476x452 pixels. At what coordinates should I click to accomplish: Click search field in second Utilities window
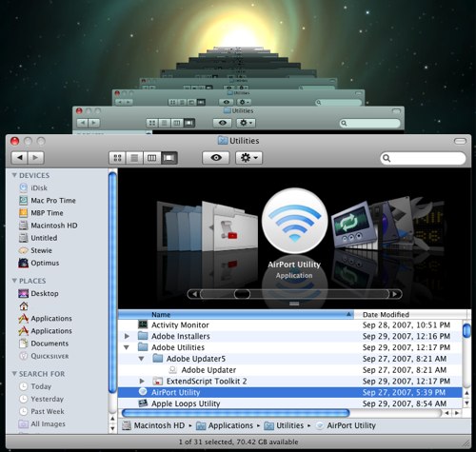[x=370, y=123]
